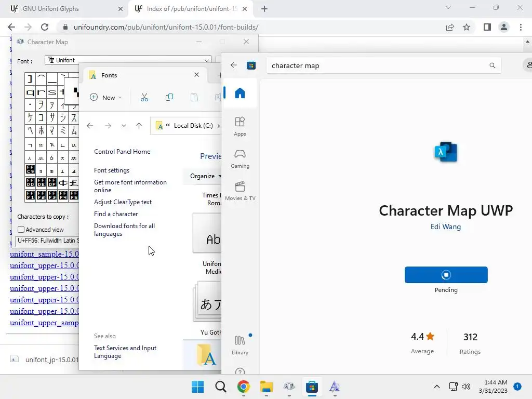The height and width of the screenshot is (399, 532).
Task: Open Text Services and Input Language
Action: (125, 352)
